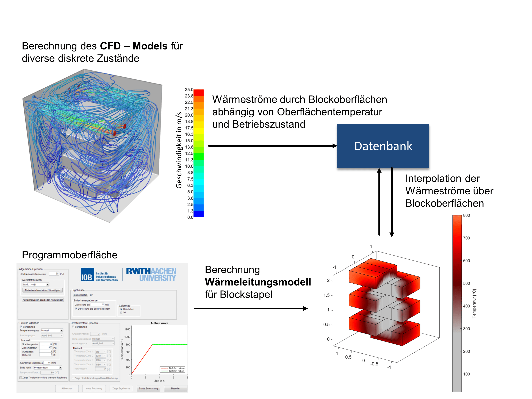
Task: Toggle Darstellung als Bilder speichern checkbox
Action: coord(76,309)
